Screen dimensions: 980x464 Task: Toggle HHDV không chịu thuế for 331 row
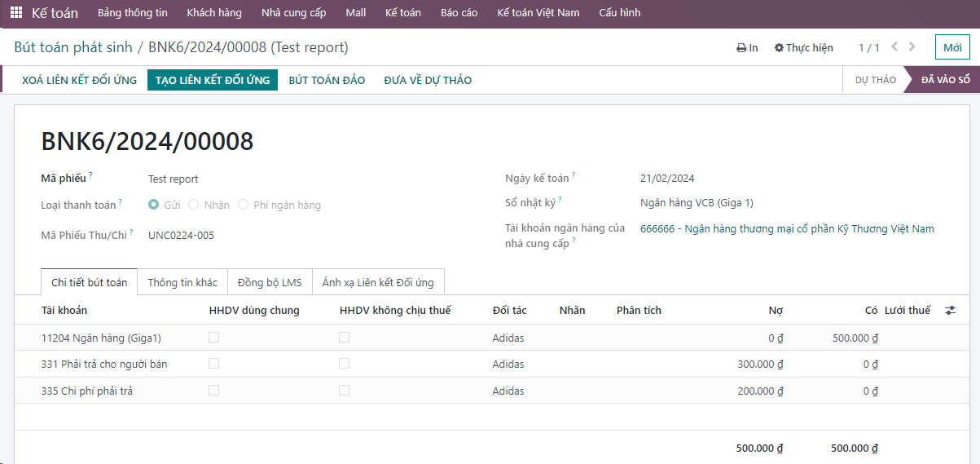[x=345, y=364]
